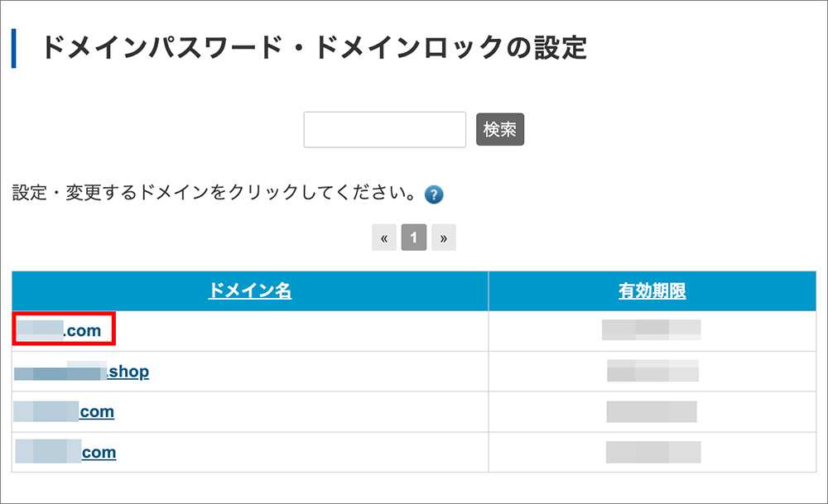Click the first table row inside red box
This screenshot has width=828, height=504.
click(x=62, y=329)
